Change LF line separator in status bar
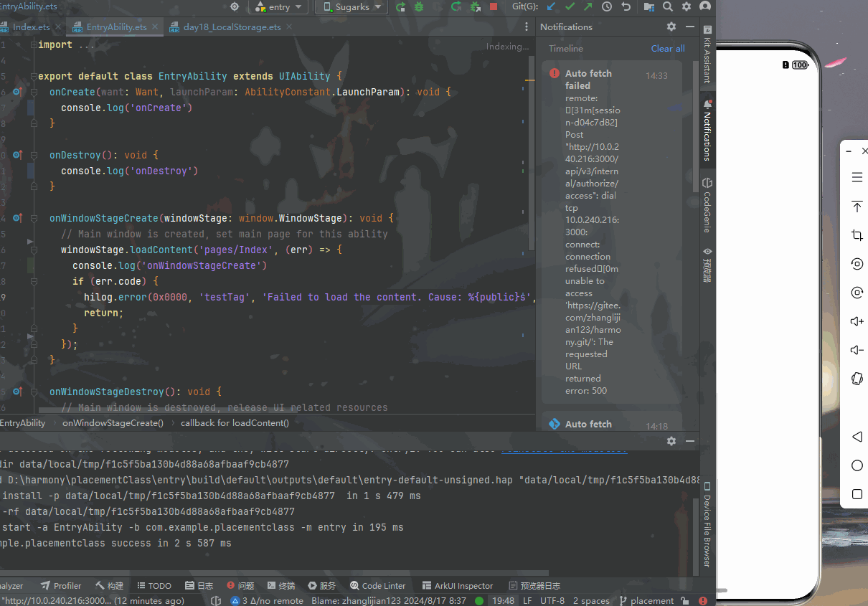Screen dimensions: 868x606 527,601
